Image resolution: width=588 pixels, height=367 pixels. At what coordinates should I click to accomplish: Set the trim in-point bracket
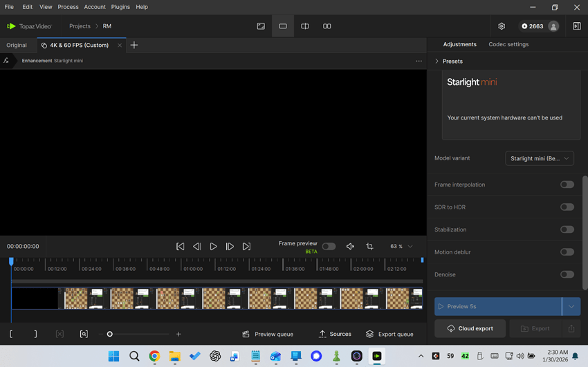tap(11, 334)
